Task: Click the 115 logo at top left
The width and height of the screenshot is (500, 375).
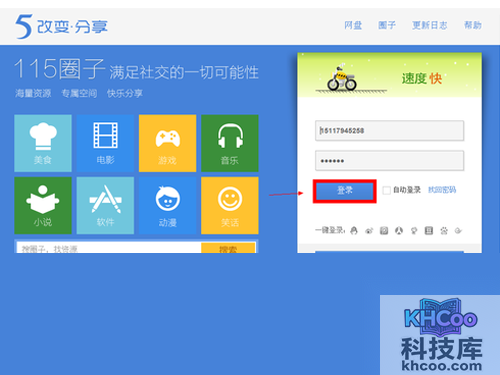Action: (61, 26)
